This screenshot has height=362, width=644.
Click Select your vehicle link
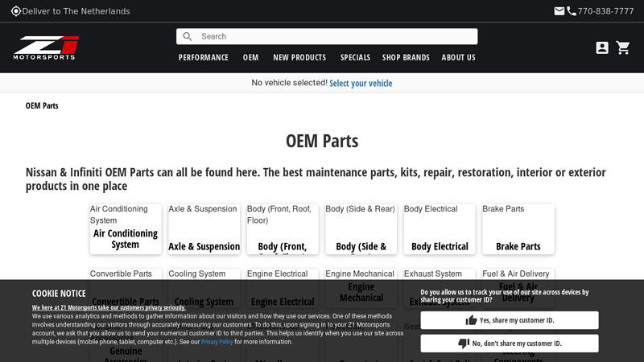(x=361, y=83)
